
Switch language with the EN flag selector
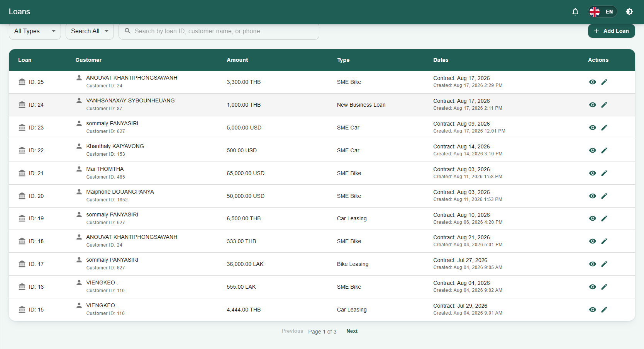[603, 12]
